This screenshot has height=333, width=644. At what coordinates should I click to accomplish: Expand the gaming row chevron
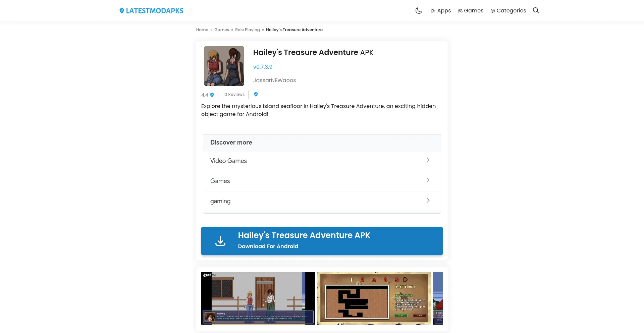pyautogui.click(x=428, y=200)
